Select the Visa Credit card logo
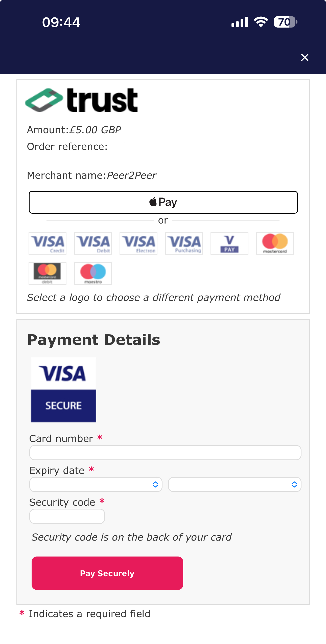The image size is (326, 644). pos(48,243)
